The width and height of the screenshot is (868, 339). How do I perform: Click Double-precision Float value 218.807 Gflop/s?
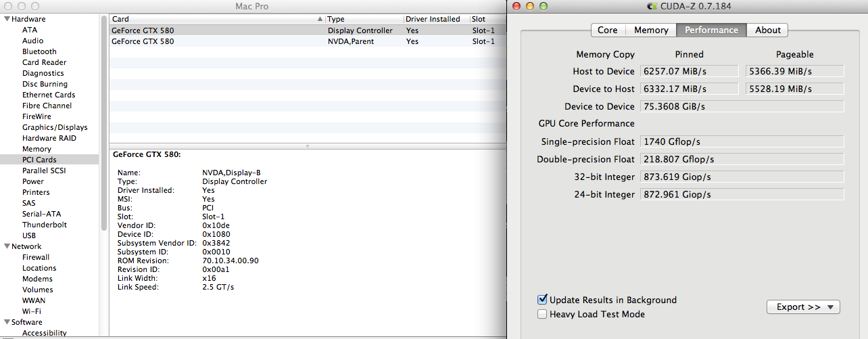tap(742, 159)
